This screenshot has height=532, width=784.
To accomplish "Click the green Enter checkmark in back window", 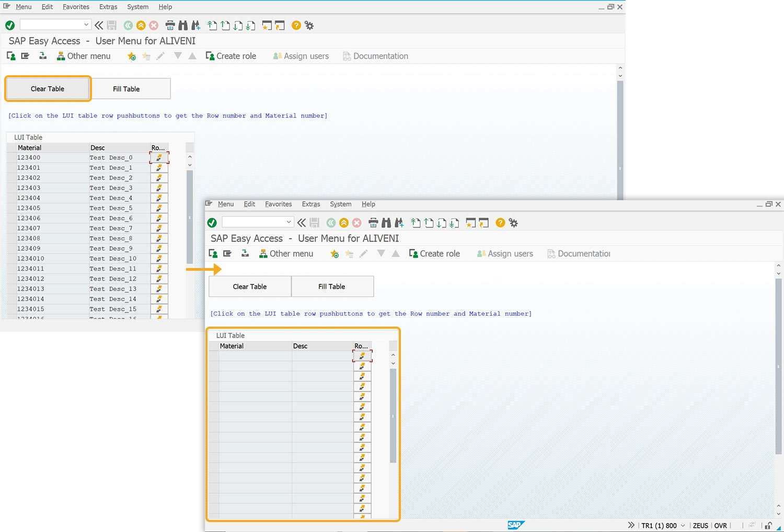I will click(10, 25).
